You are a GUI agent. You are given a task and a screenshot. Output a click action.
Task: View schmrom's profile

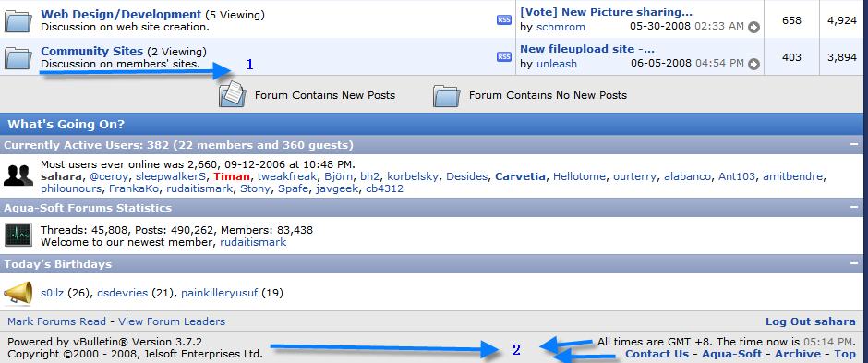click(561, 27)
